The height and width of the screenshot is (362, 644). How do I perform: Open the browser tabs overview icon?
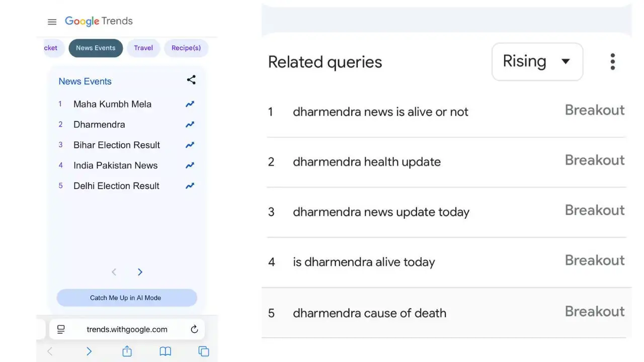tap(203, 351)
